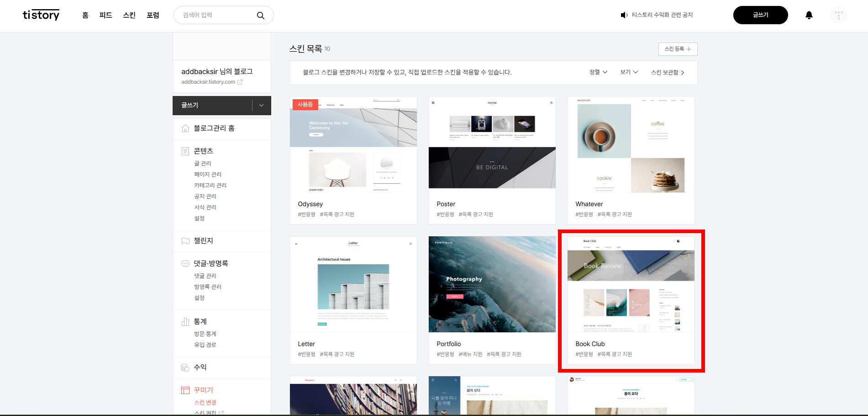Click the sidebar 글쓰기 button

[212, 106]
